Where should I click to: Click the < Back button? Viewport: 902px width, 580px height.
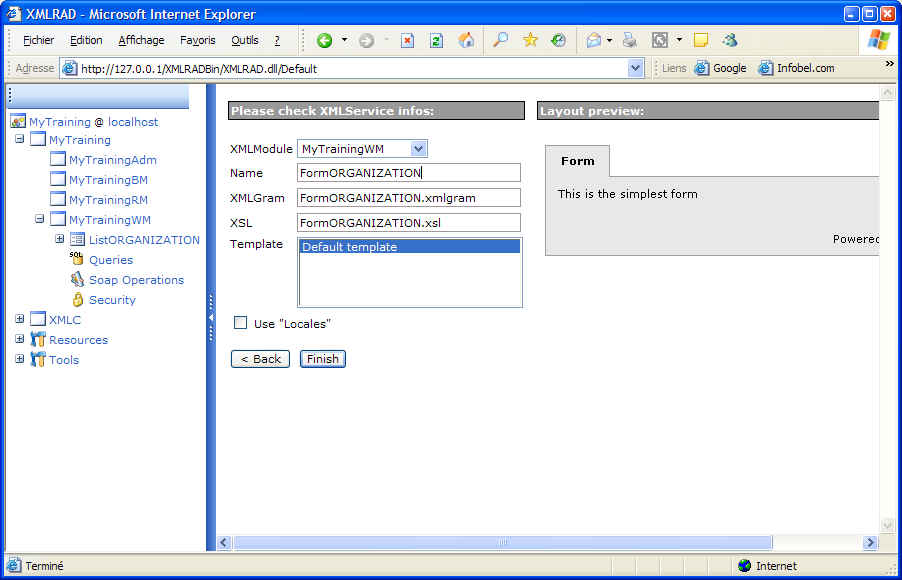pyautogui.click(x=260, y=359)
